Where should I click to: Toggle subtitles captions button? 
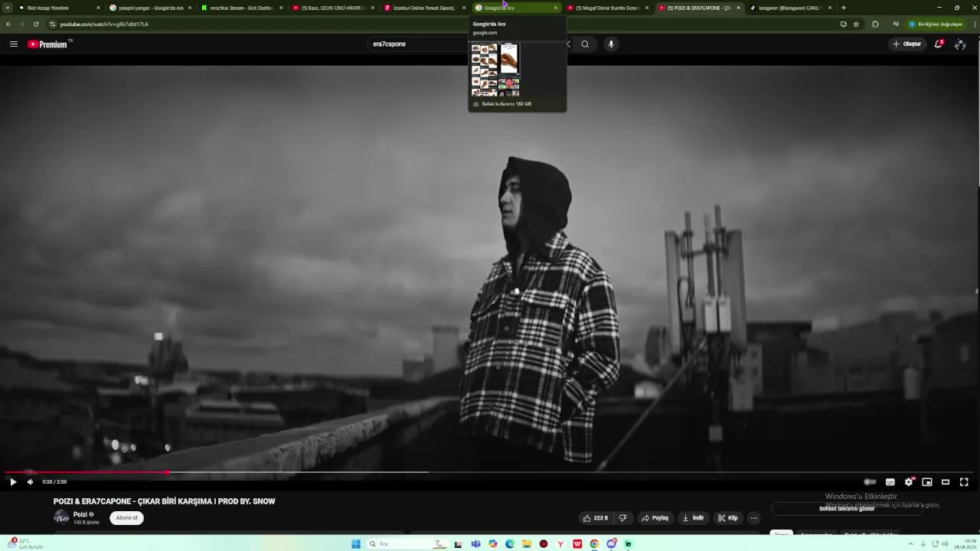pos(890,481)
